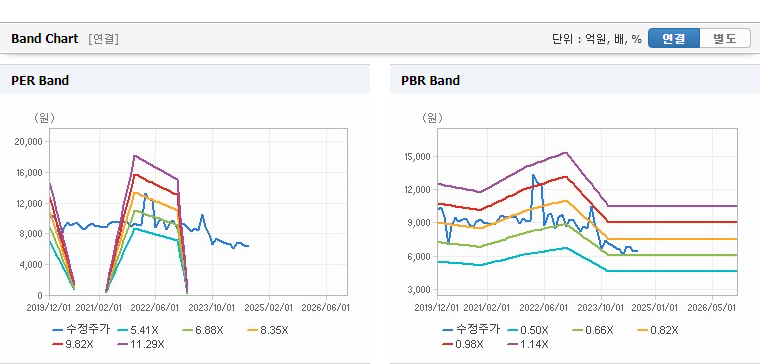Click the PBR Band chart plot area

coord(587,212)
